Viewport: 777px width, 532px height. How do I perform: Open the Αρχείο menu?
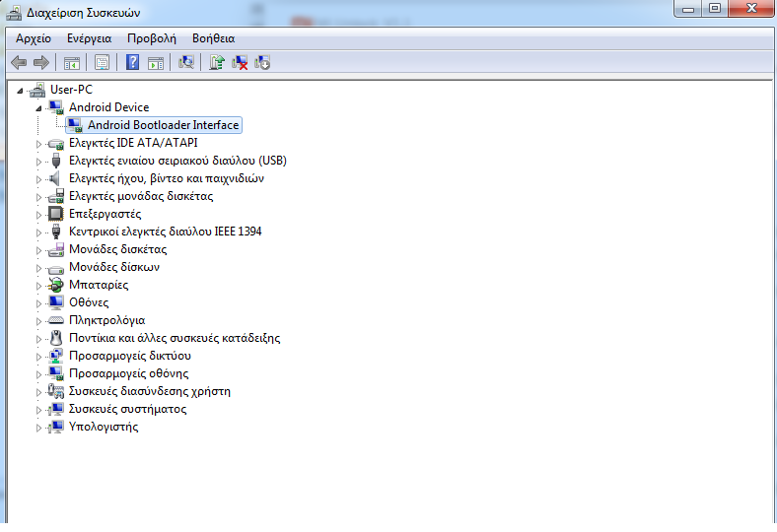34,38
